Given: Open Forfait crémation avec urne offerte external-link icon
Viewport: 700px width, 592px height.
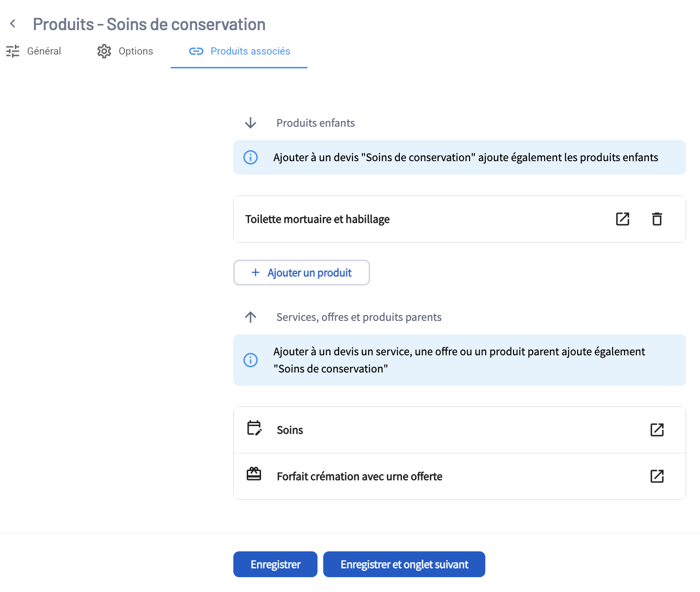Looking at the screenshot, I should pos(657,476).
